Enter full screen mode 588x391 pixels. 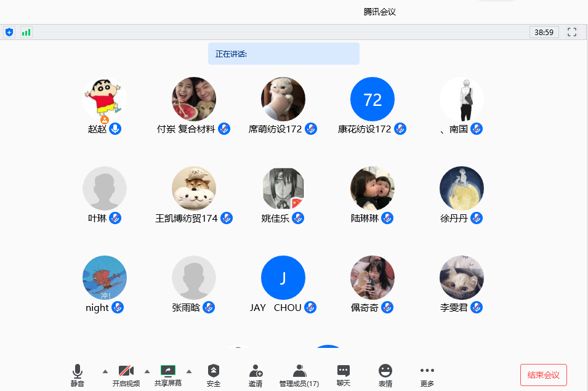(572, 32)
